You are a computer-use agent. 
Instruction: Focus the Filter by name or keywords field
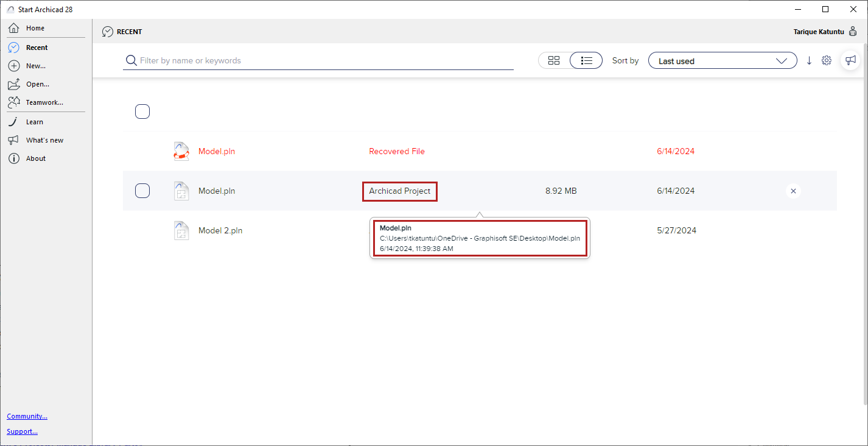click(318, 60)
